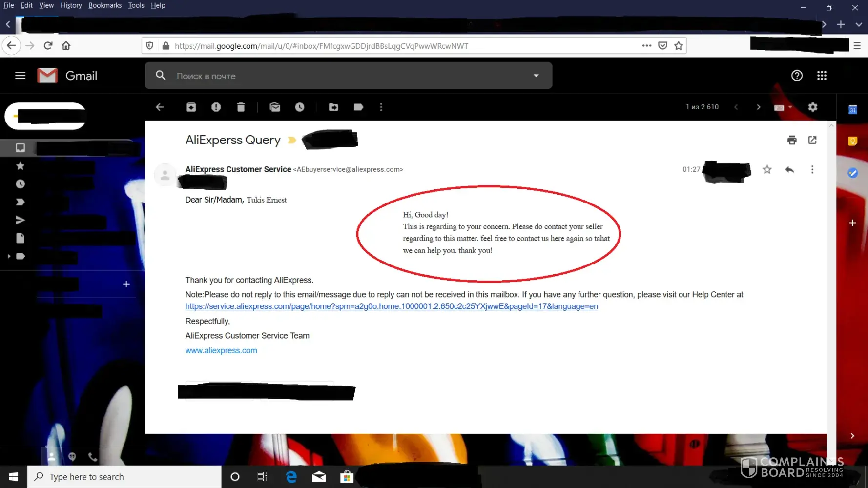This screenshot has width=868, height=488.
Task: Open input tools keyboard dropdown
Action: point(783,107)
